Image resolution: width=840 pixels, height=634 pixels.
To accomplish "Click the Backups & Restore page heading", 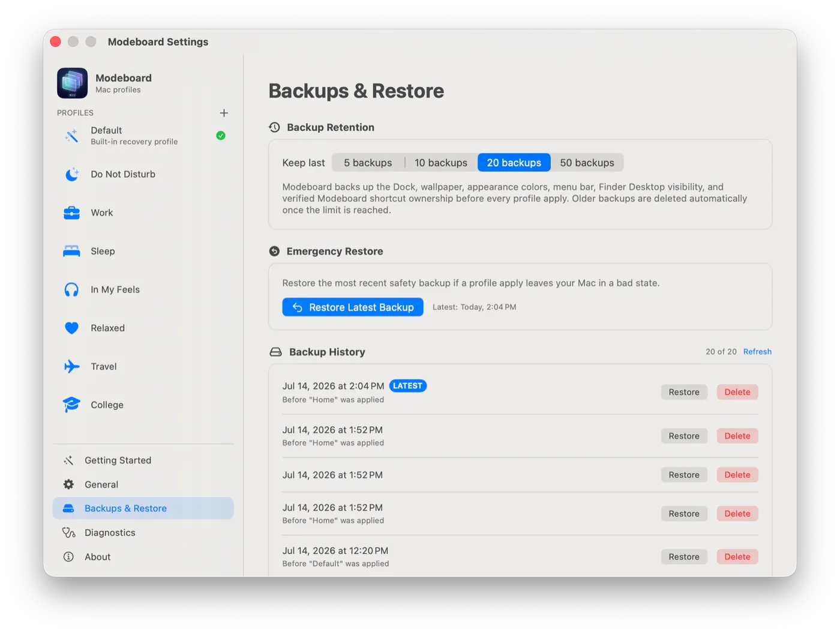I will (356, 91).
